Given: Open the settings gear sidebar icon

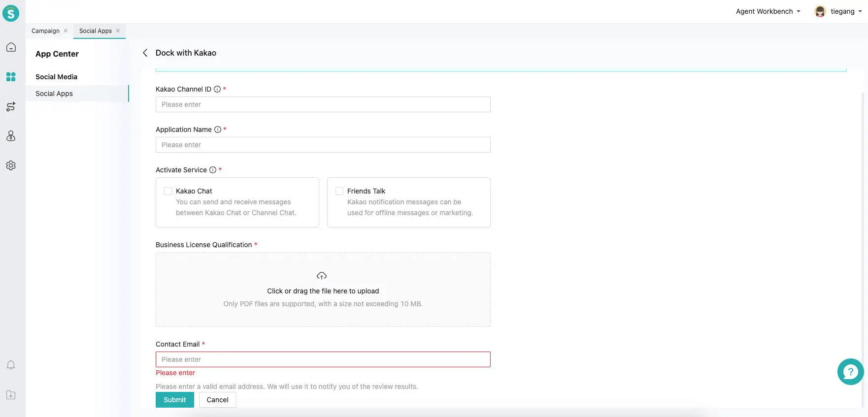Looking at the screenshot, I should (x=11, y=165).
